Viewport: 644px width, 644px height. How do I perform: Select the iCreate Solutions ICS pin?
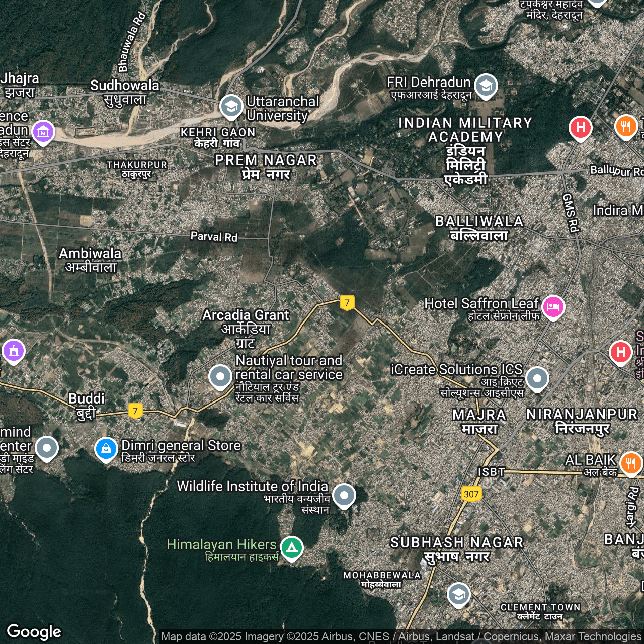pyautogui.click(x=537, y=378)
